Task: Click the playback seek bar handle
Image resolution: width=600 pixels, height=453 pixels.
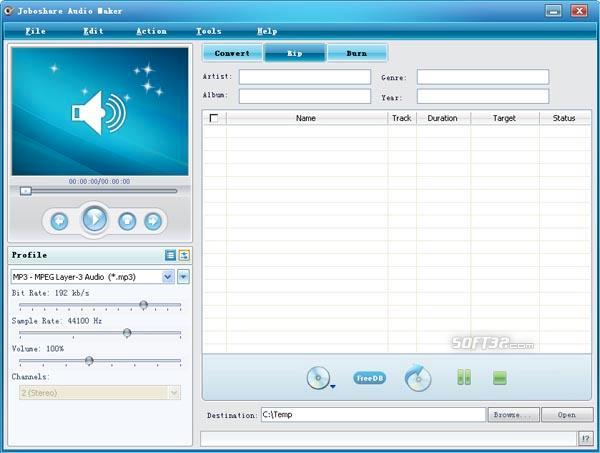Action: click(26, 191)
